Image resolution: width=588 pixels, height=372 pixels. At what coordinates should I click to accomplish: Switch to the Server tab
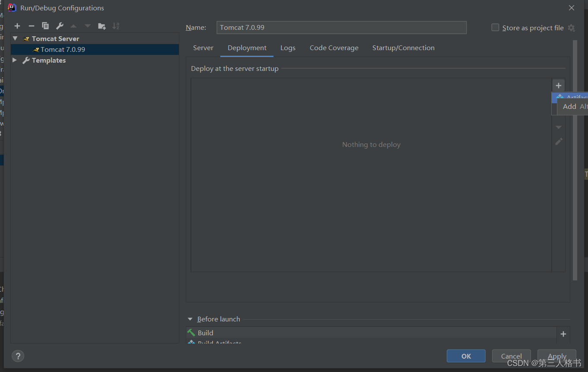click(203, 48)
